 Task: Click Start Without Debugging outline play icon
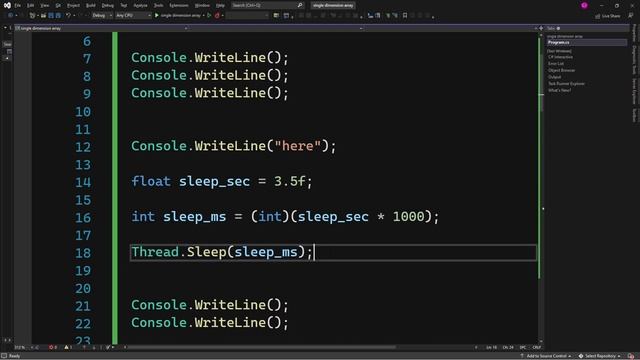pyautogui.click(x=209, y=16)
